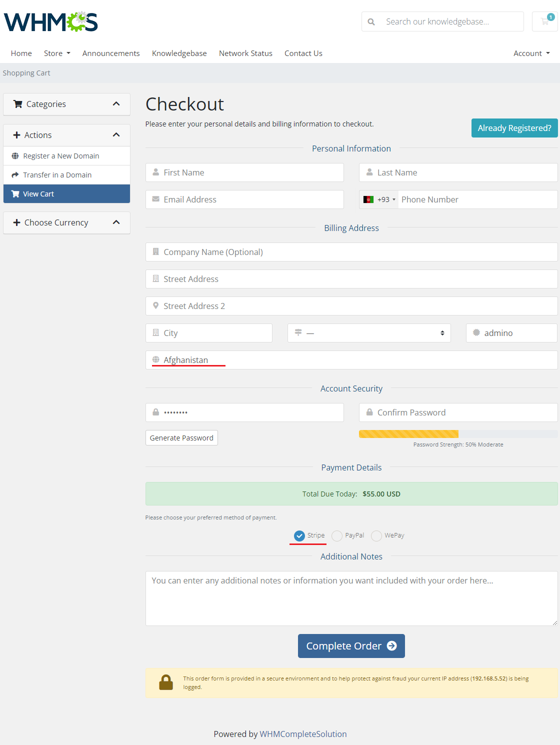560x745 pixels.
Task: Open the shopping cart icon in header
Action: click(x=545, y=21)
